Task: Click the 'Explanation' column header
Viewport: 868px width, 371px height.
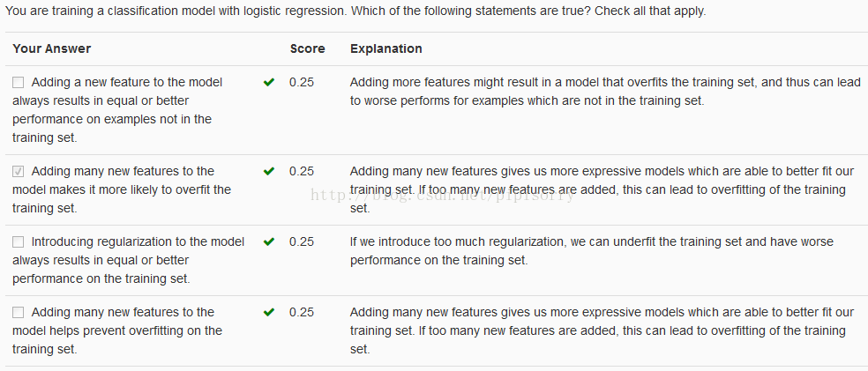Action: pyautogui.click(x=386, y=48)
